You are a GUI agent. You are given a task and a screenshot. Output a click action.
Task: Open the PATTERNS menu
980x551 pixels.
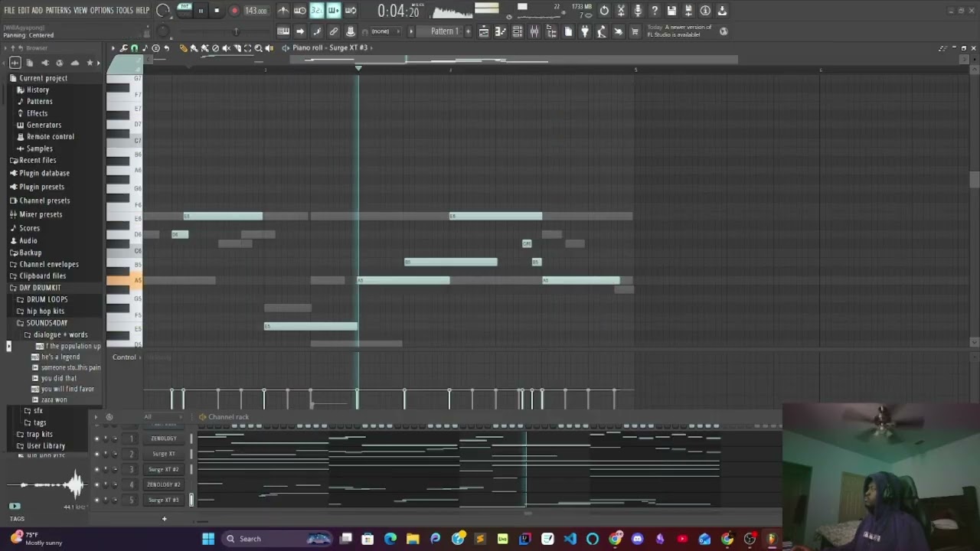pyautogui.click(x=58, y=11)
